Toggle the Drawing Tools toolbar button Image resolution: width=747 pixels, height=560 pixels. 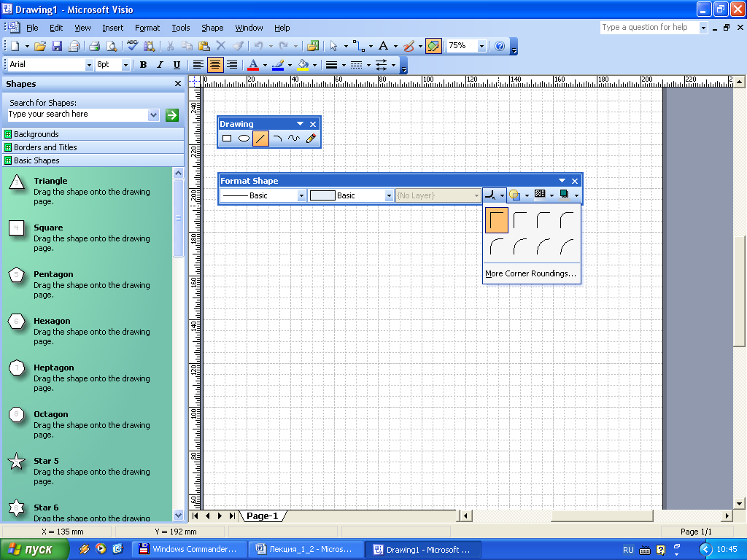tap(433, 46)
